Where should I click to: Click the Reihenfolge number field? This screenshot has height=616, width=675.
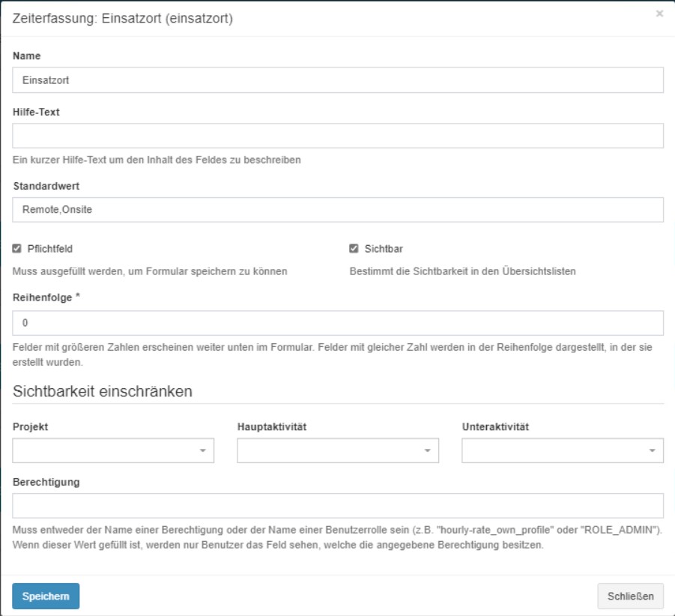tap(337, 322)
